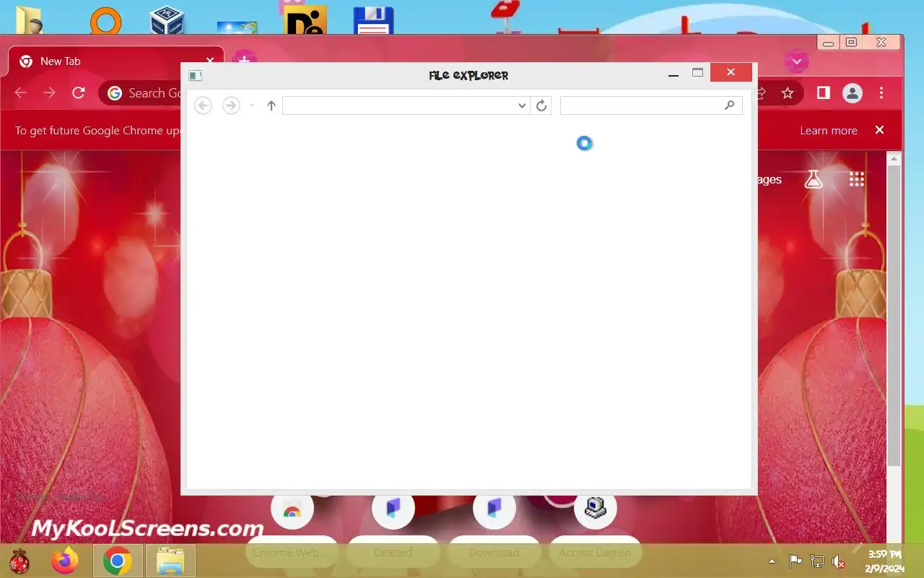Viewport: 924px width, 578px height.
Task: Refresh the File Explorer view
Action: tap(541, 105)
